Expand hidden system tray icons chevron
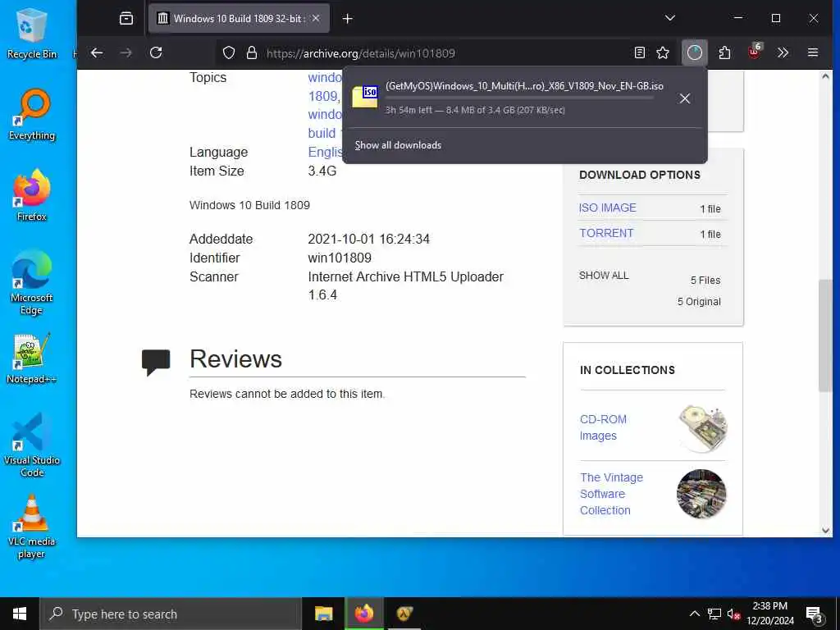The height and width of the screenshot is (630, 840). (x=694, y=614)
